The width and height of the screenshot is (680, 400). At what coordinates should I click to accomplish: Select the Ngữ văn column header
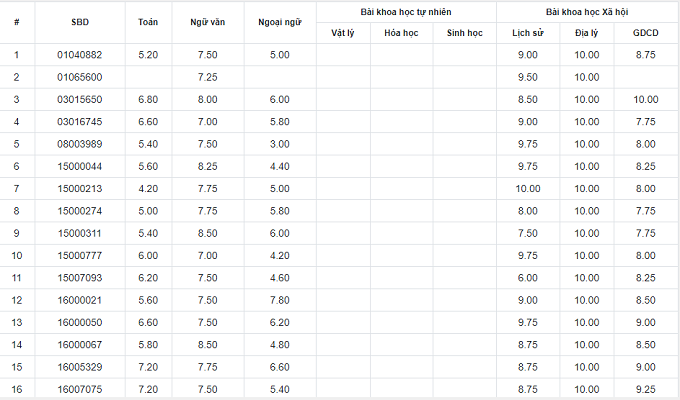coord(208,21)
